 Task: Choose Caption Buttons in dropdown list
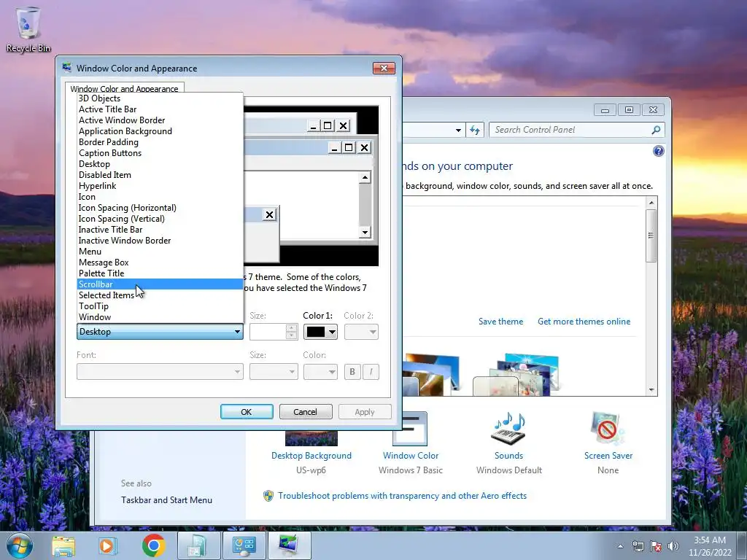(x=160, y=153)
